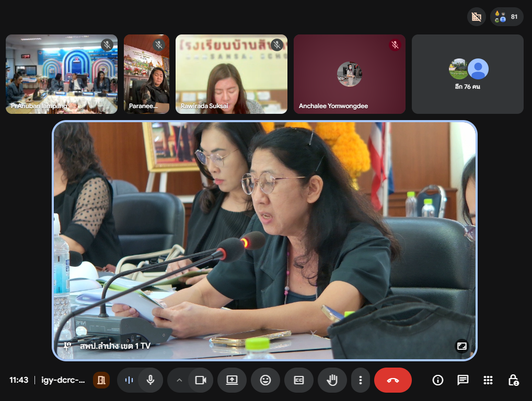
Task: Select the Rawirada Suksai video tile
Action: click(232, 74)
